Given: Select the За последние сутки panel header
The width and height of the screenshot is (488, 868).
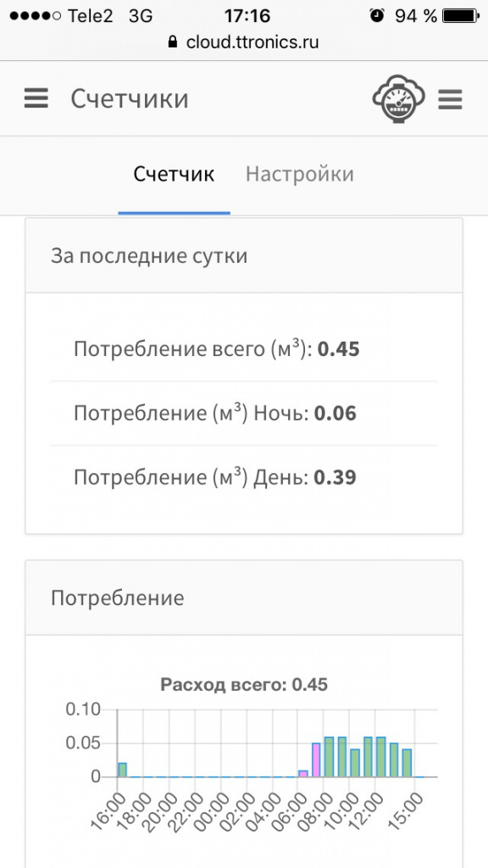Looking at the screenshot, I should pos(244,256).
